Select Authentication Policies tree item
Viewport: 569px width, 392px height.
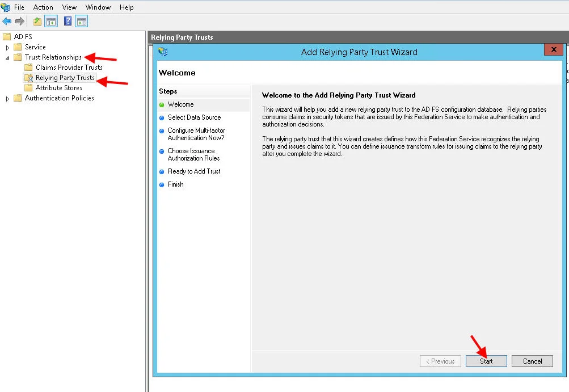(59, 98)
